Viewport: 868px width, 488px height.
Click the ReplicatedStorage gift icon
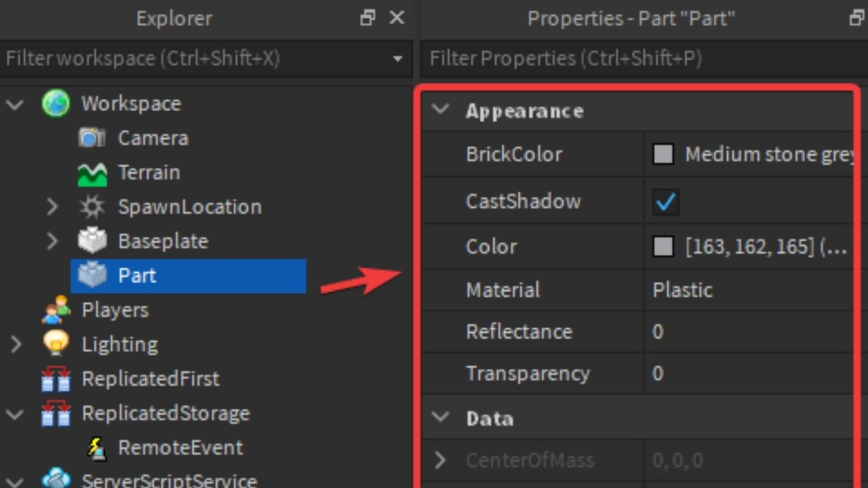(x=55, y=413)
